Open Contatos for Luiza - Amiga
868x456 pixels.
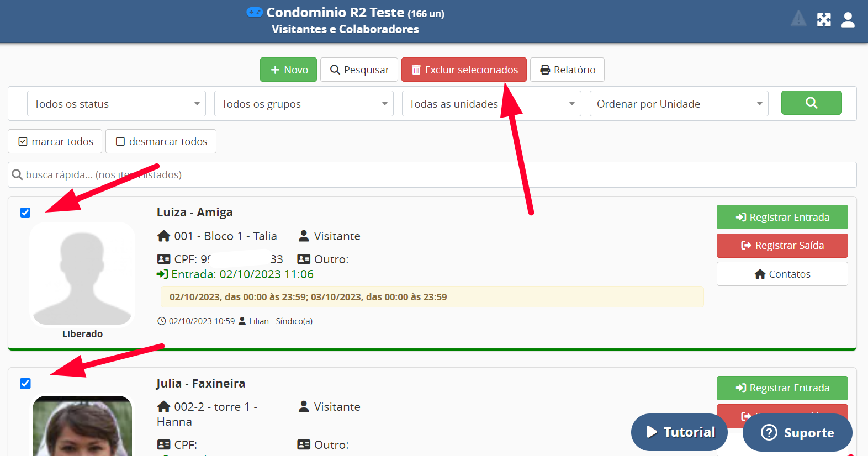[x=782, y=274]
